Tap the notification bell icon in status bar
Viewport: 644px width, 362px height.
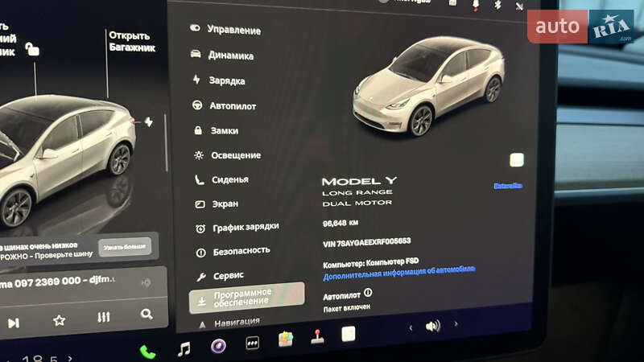476,4
